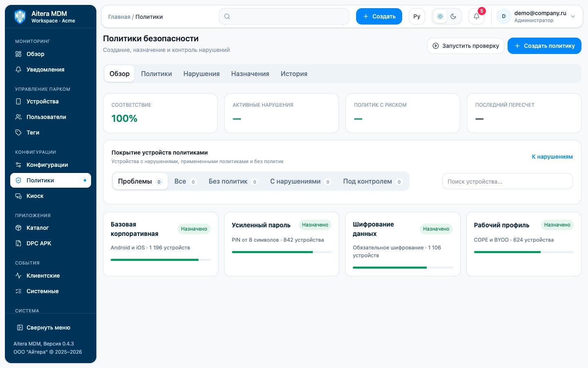
Task: Open the Шифрование данных policy card
Action: (403, 244)
